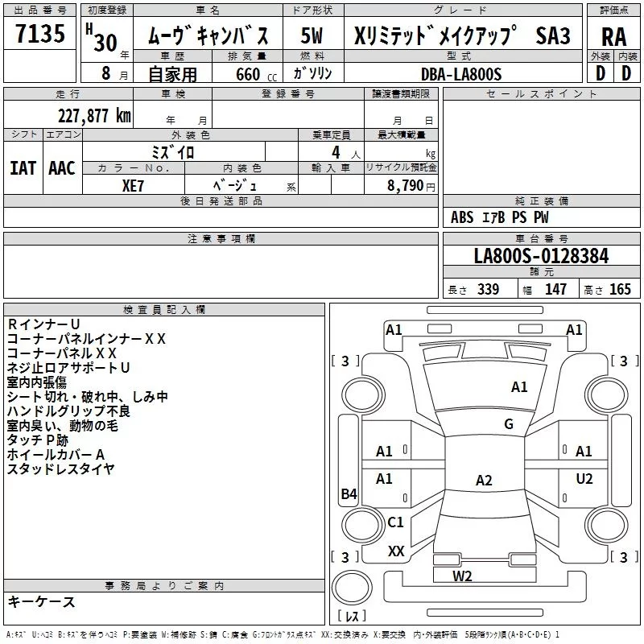This screenshot has height=644, width=644.
Task: Select note シート切れ・破れ中、しみ中
Action: click(x=88, y=396)
